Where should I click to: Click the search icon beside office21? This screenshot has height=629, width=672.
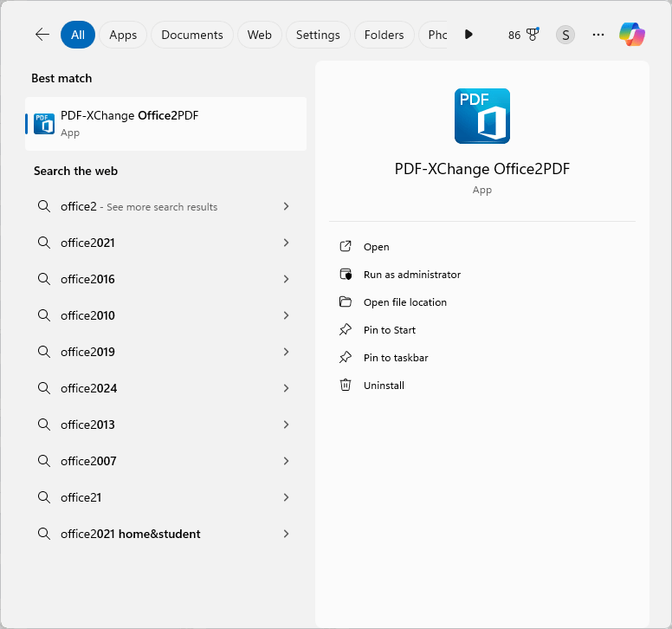43,497
